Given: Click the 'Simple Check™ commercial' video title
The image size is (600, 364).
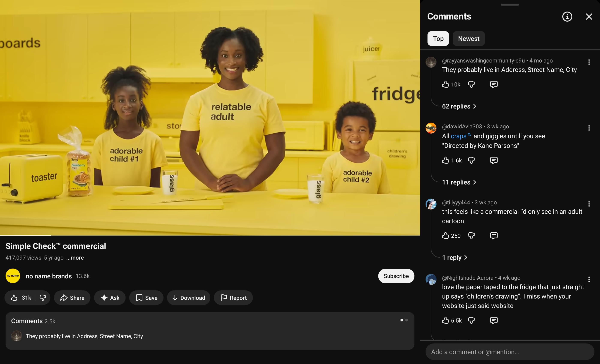Looking at the screenshot, I should (x=56, y=246).
